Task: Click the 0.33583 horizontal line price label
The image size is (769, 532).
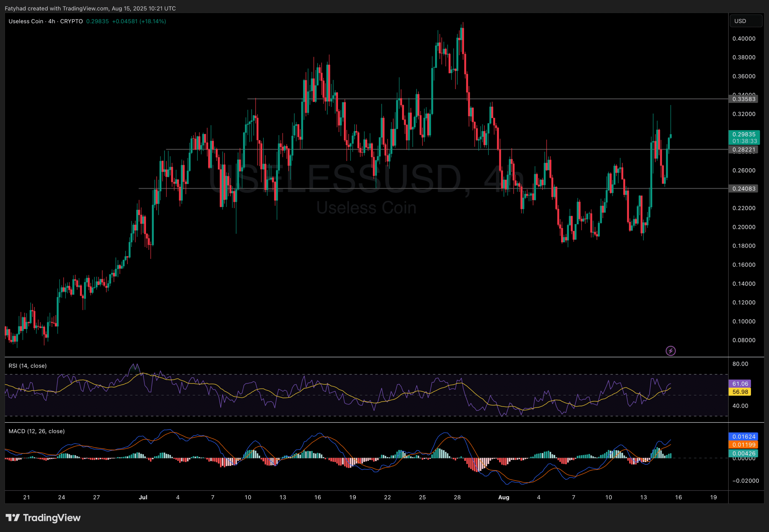Action: click(x=744, y=99)
